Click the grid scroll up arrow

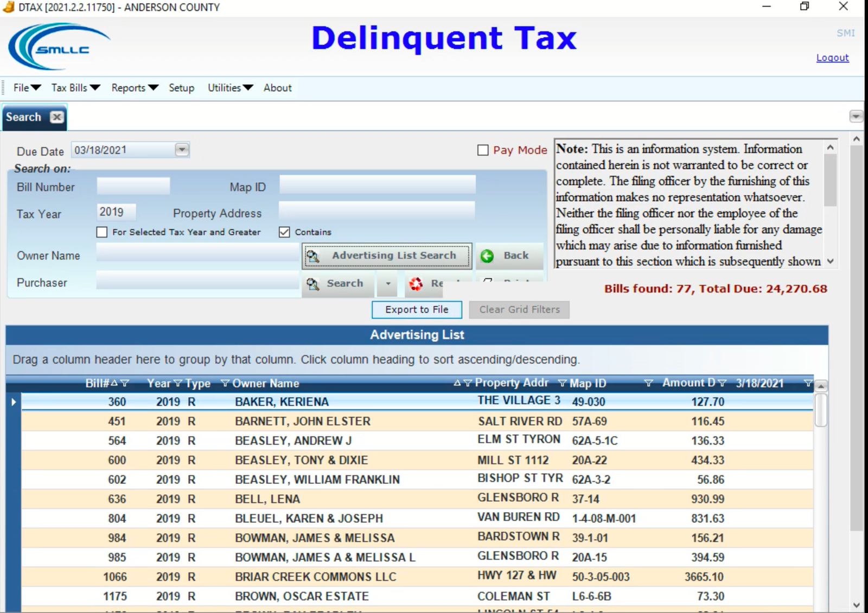click(821, 386)
